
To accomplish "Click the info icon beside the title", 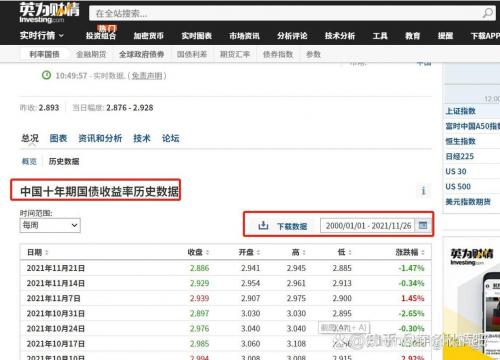I will coord(423,191).
